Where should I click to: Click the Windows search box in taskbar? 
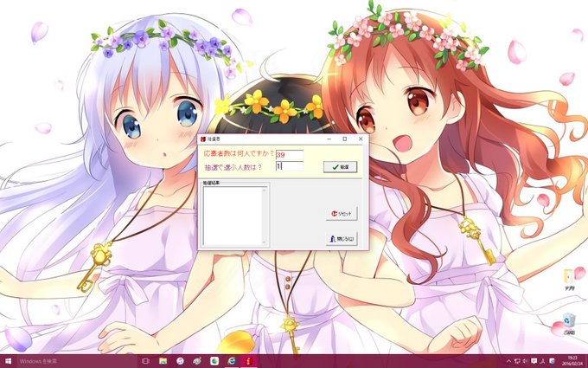point(77,361)
